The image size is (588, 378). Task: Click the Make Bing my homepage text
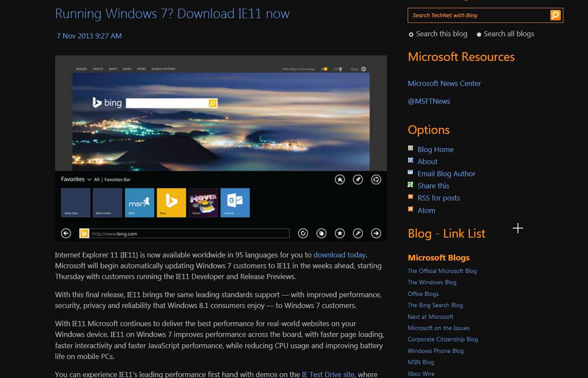[300, 69]
